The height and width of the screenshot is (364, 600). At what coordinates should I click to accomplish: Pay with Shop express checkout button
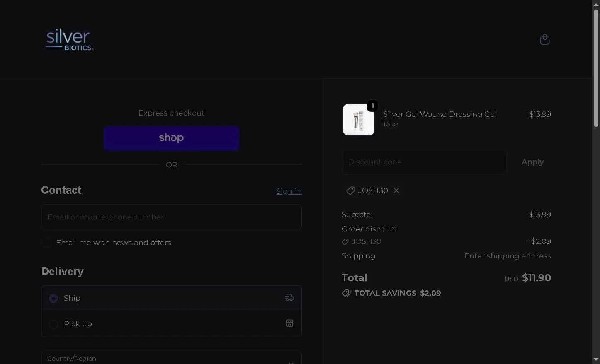point(171,138)
